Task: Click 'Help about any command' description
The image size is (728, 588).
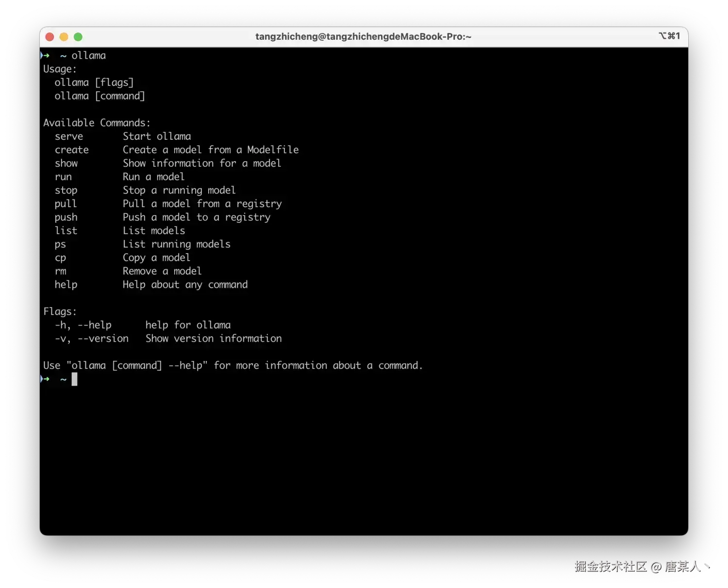Action: click(185, 285)
